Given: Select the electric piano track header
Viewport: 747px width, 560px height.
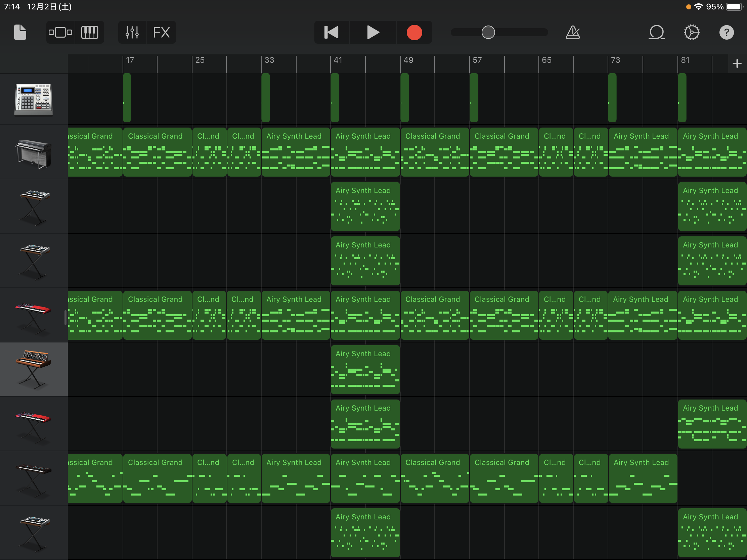Looking at the screenshot, I should (34, 152).
